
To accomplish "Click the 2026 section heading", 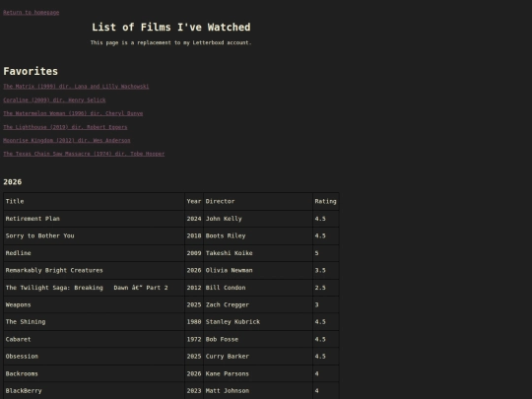I will coord(13,182).
